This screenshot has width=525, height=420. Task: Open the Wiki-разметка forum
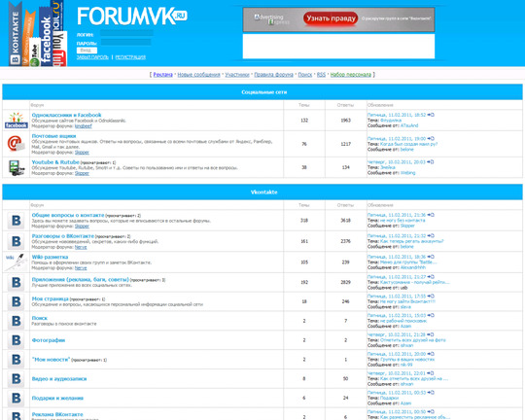tap(50, 257)
